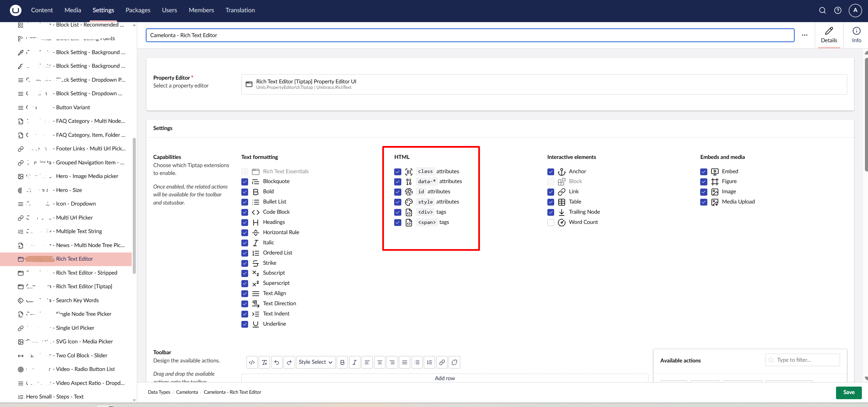Image resolution: width=868 pixels, height=407 pixels.
Task: Open the Style Select dropdown
Action: (x=315, y=362)
